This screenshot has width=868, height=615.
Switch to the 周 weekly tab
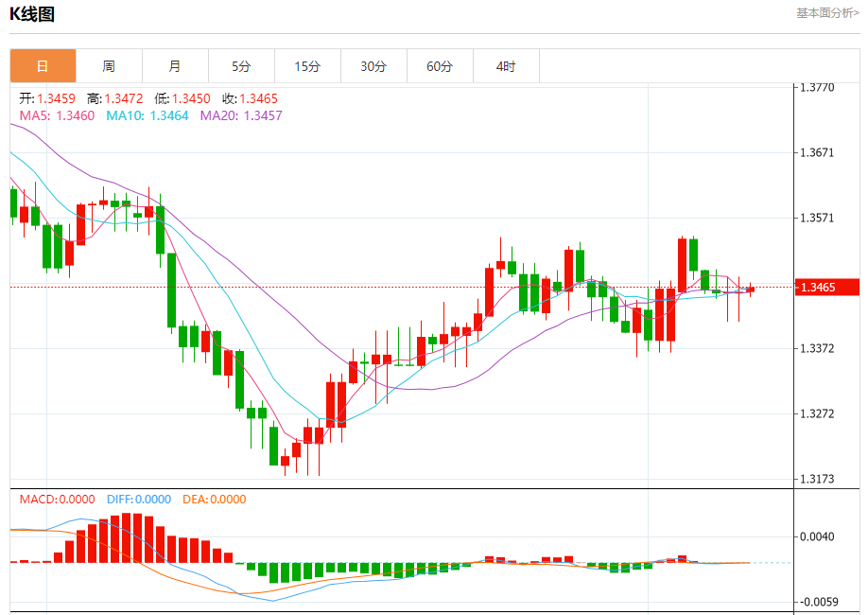click(109, 66)
